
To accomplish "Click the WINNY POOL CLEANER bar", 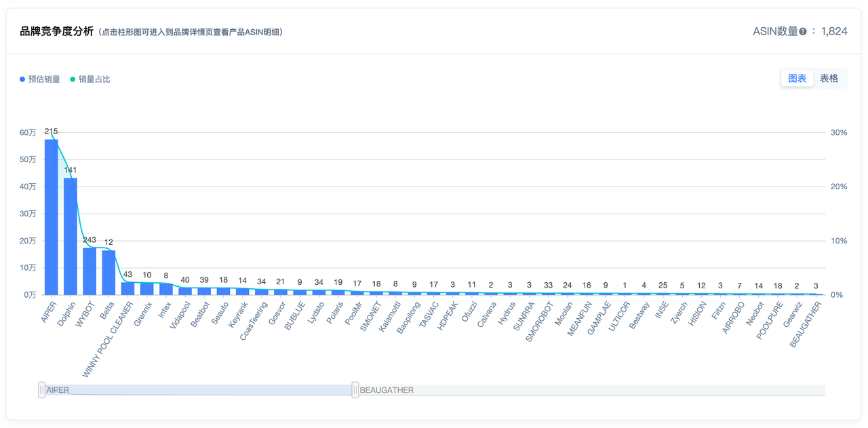I will 127,288.
